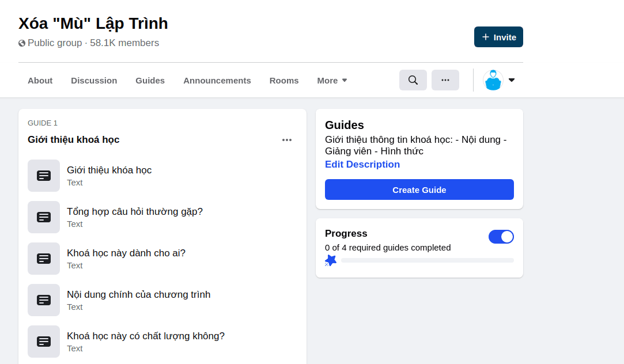The height and width of the screenshot is (364, 624).
Task: Open Khoá học này có chất lượng không item
Action: tap(145, 336)
